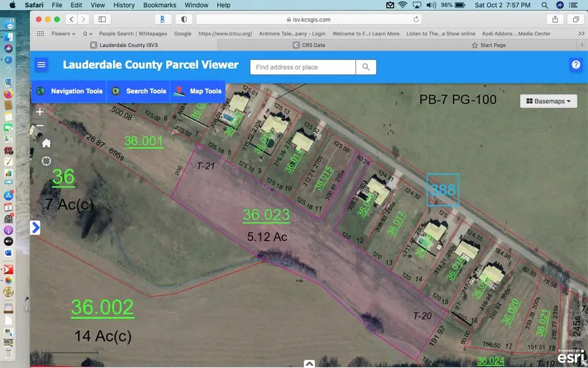
Task: Return map to default home extent
Action: click(x=46, y=143)
